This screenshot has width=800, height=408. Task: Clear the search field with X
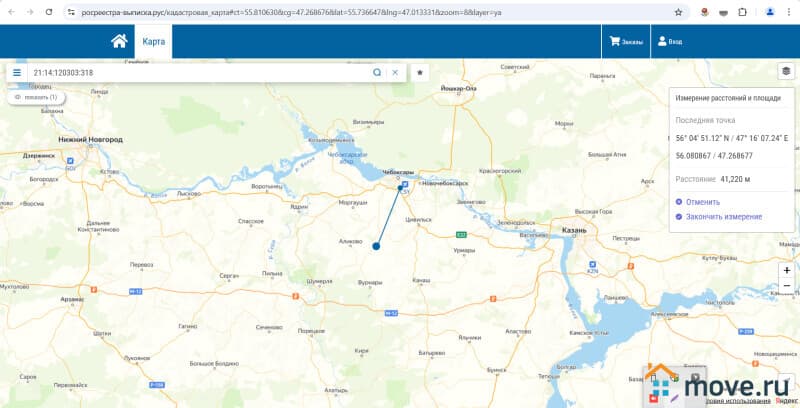(x=395, y=72)
